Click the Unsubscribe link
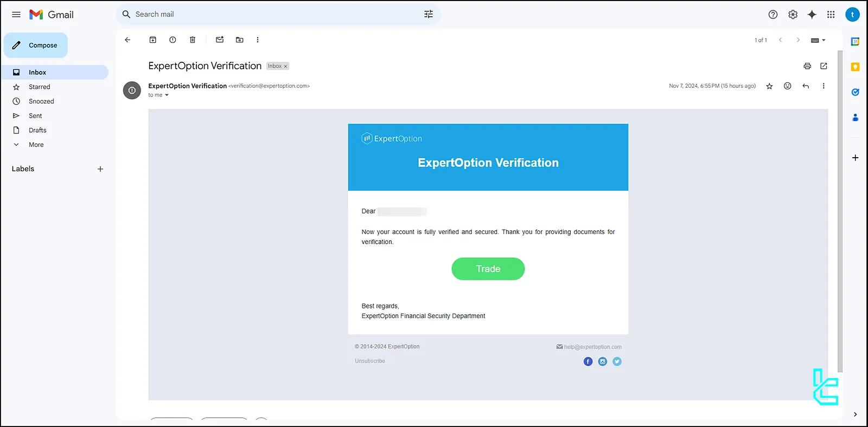868x427 pixels. tap(370, 361)
